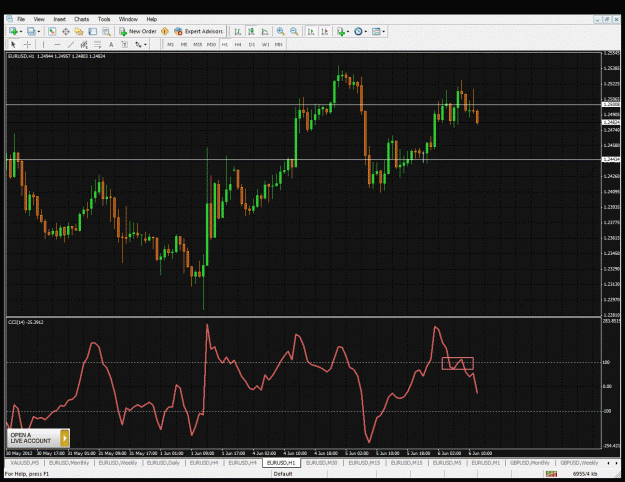Open the Window menu

click(128, 19)
